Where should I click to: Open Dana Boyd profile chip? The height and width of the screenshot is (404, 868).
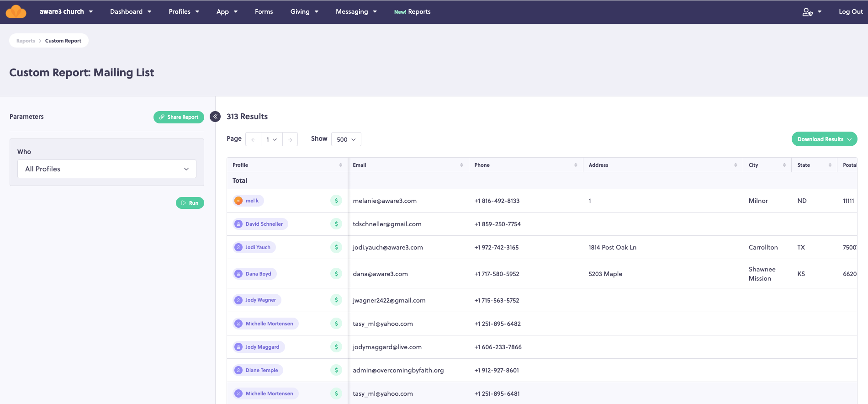254,274
